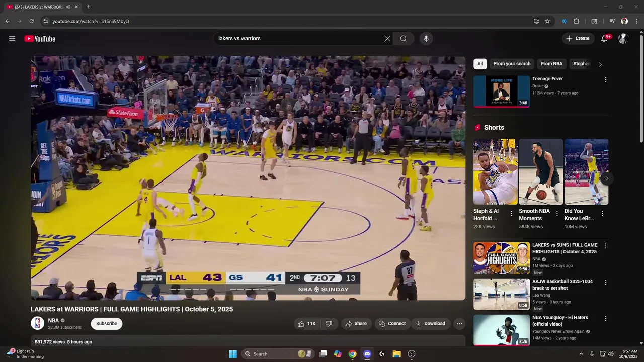The image size is (644, 362).
Task: Install app icon in address bar
Action: 536,21
